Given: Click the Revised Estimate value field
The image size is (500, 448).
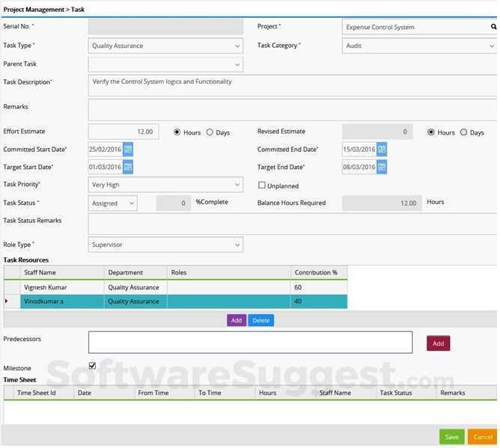Looking at the screenshot, I should click(377, 132).
